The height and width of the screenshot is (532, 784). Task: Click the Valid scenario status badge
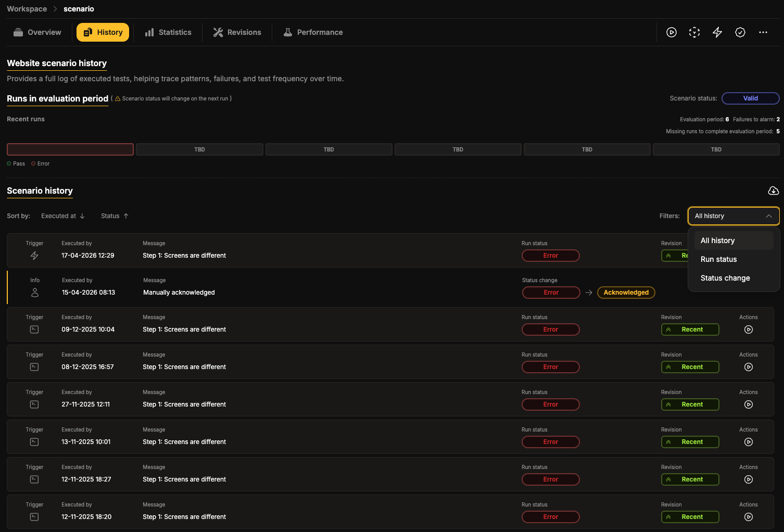click(x=750, y=98)
